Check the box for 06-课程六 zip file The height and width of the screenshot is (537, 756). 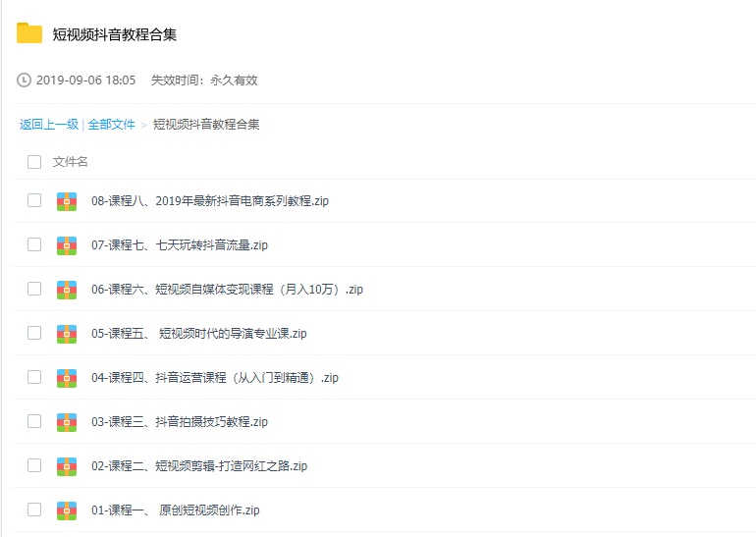34,289
